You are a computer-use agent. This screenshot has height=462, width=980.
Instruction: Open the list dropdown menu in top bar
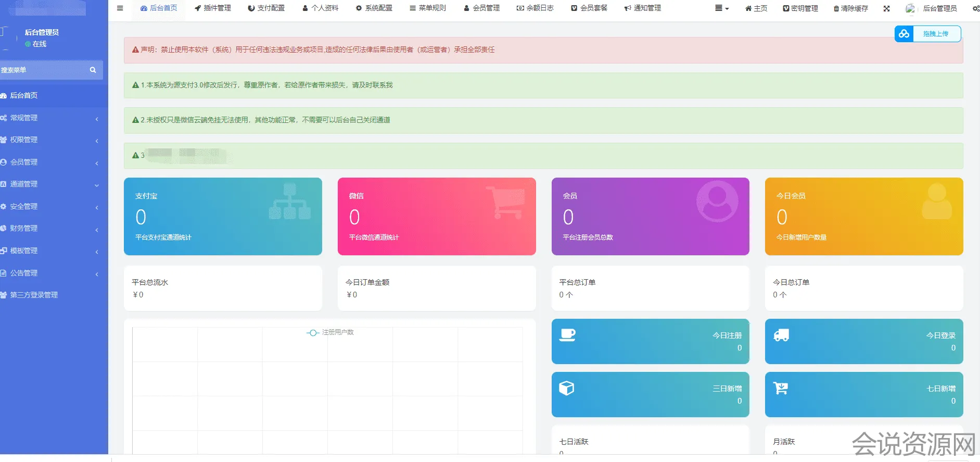coord(721,8)
